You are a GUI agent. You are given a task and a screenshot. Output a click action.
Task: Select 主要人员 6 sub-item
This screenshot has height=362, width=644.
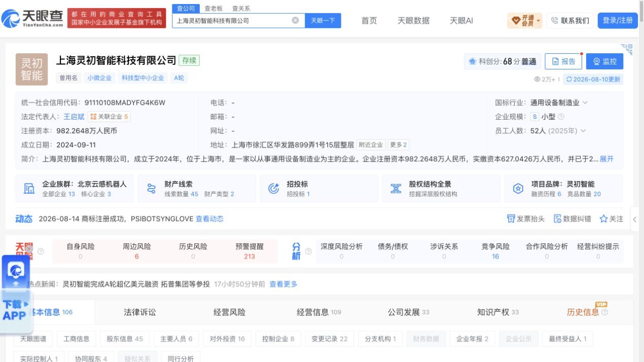pyautogui.click(x=176, y=339)
